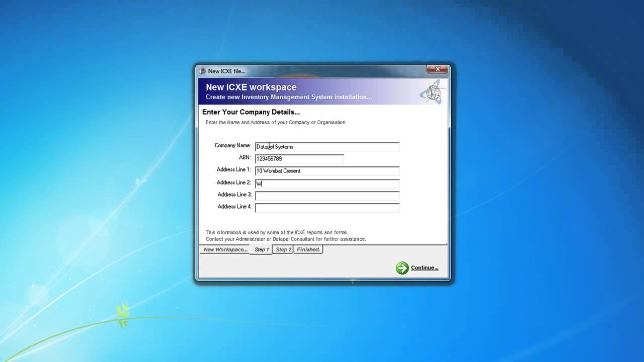644x362 pixels.
Task: Select the Address Line 3 field
Action: point(327,196)
